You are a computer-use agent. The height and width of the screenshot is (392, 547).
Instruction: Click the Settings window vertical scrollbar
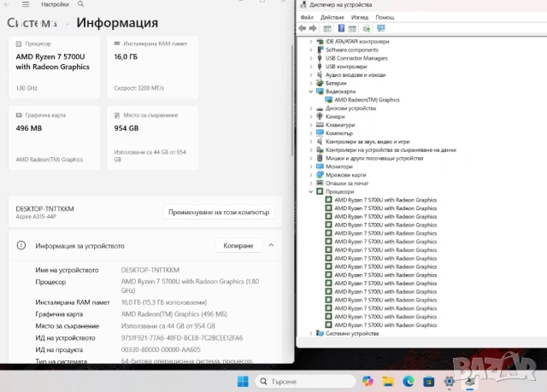coord(292,101)
